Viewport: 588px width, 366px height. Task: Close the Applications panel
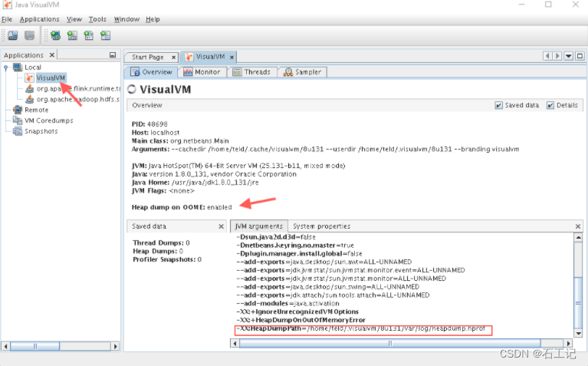(x=52, y=54)
